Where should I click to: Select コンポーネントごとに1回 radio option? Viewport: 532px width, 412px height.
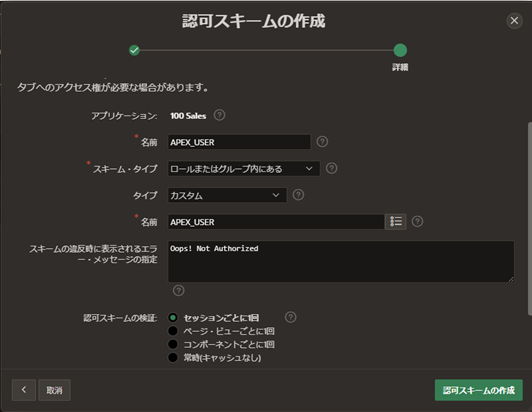click(173, 344)
